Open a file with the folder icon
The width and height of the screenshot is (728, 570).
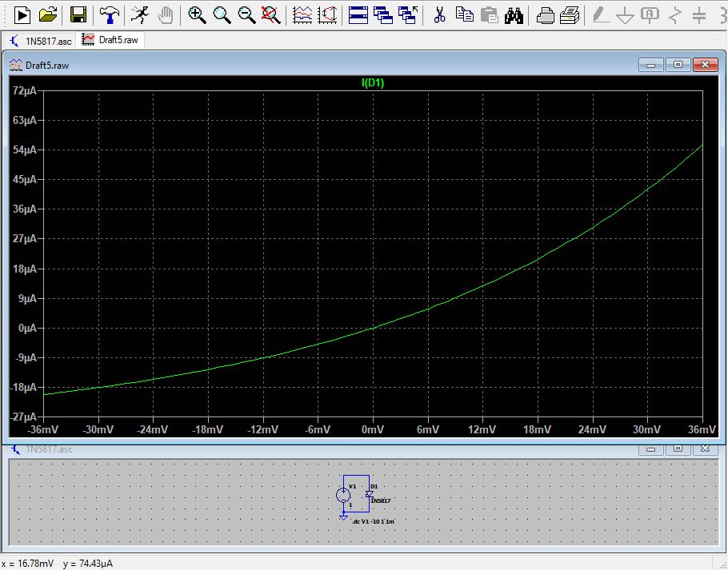(x=48, y=14)
